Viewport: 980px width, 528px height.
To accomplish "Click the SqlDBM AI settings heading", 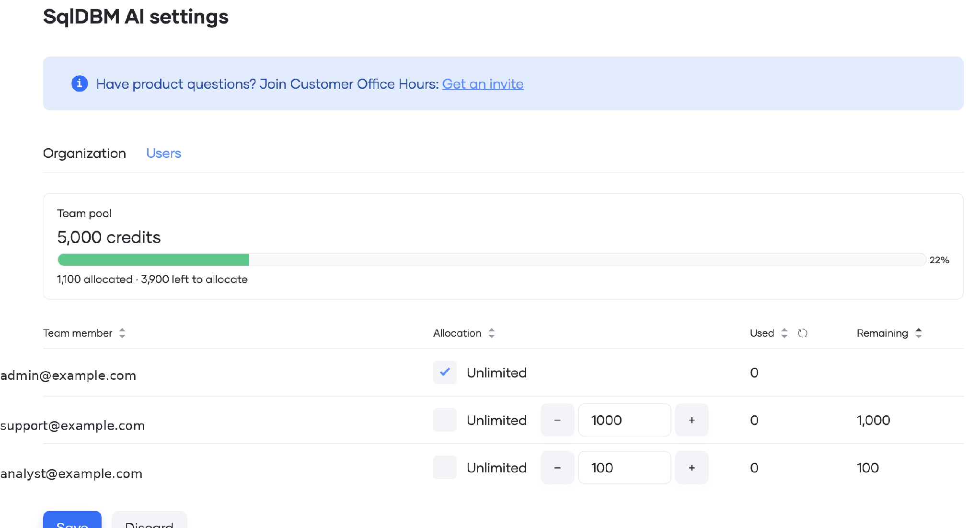I will 136,17.
